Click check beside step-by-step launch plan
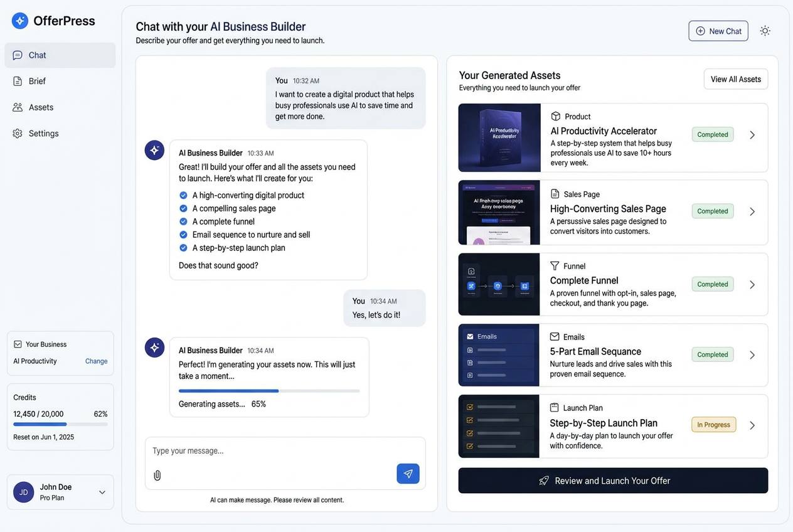Viewport: 793px width, 532px height. tap(183, 248)
